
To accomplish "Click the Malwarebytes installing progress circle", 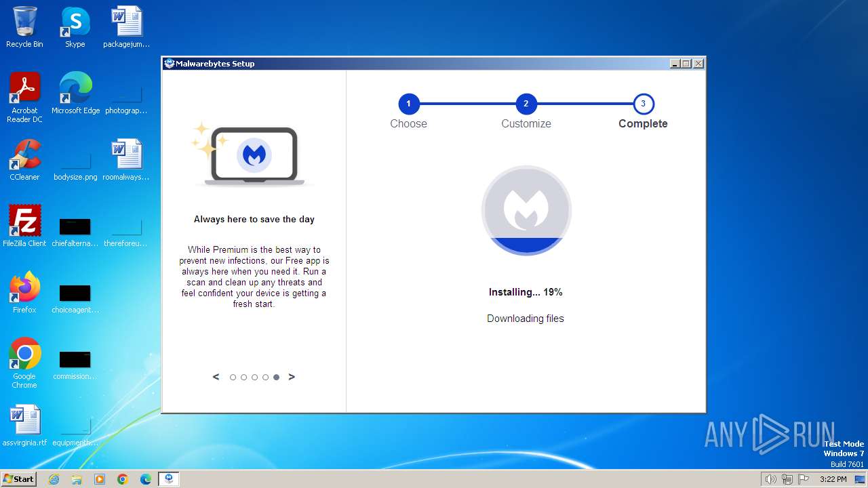I will tap(526, 210).
